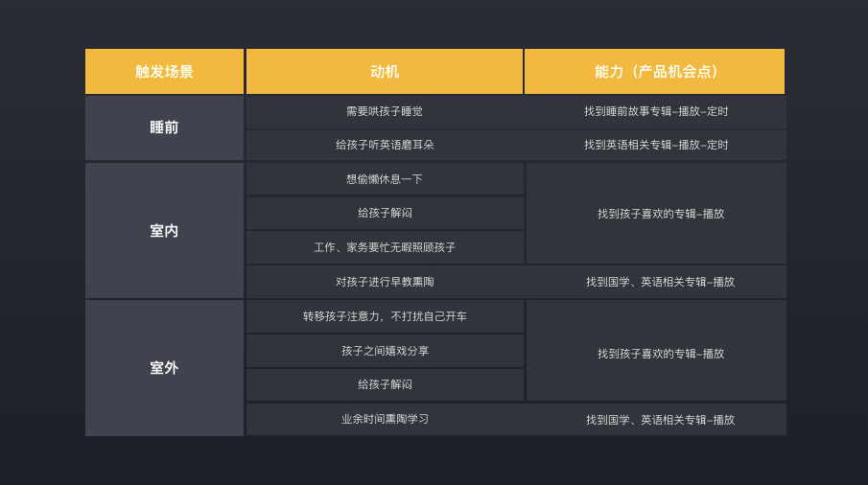868x485 pixels.
Task: Click 找到国学、英语相关专辑–播放 in the 室内 section
Action: 660,282
